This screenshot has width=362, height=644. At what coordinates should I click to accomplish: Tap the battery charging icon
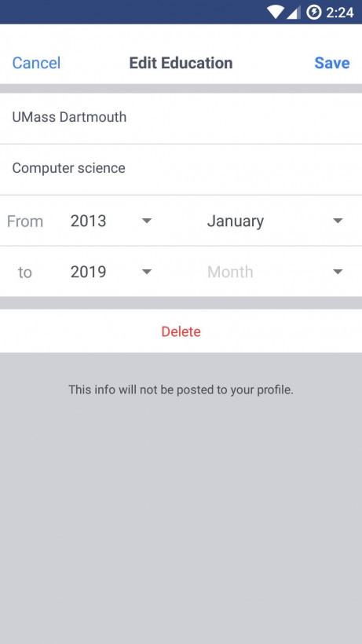pyautogui.click(x=314, y=12)
